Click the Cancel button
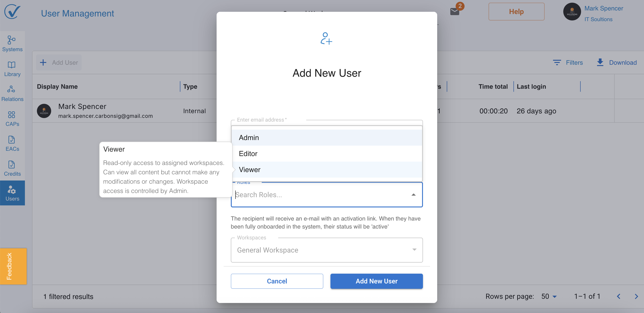Image resolution: width=644 pixels, height=313 pixels. pyautogui.click(x=277, y=281)
